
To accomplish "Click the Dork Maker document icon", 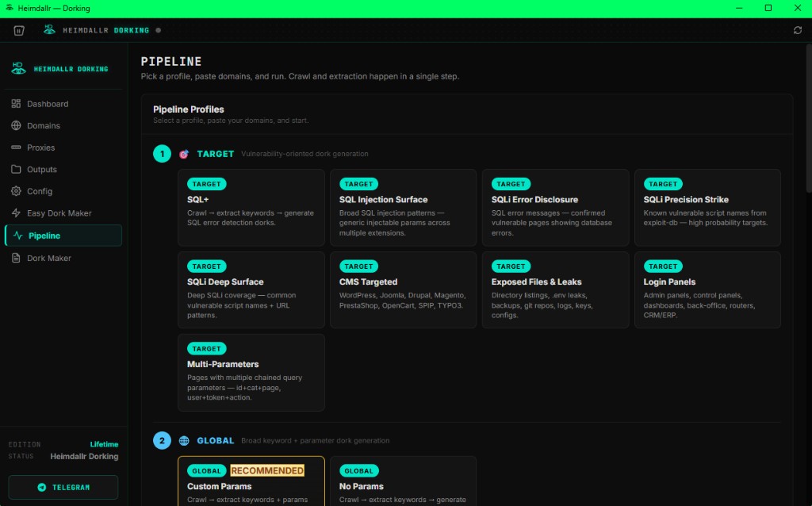I will 16,258.
